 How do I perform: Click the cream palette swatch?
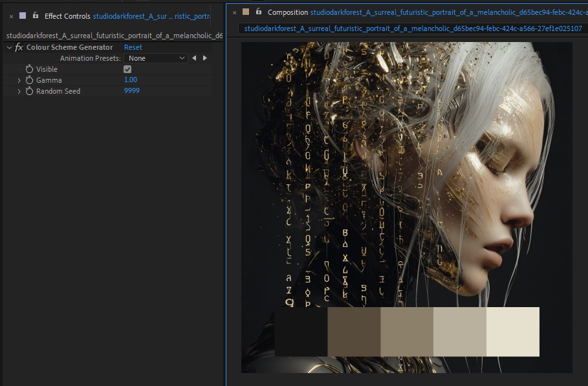[513, 332]
